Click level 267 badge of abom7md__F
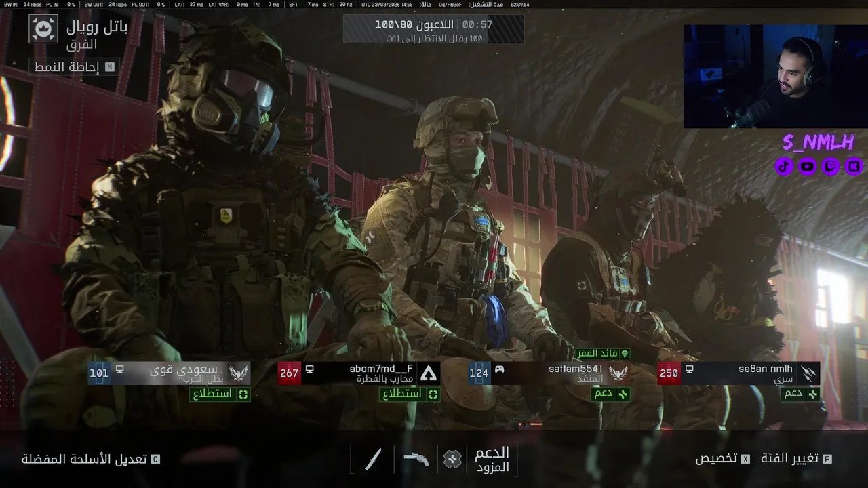The width and height of the screenshot is (868, 488). (289, 373)
